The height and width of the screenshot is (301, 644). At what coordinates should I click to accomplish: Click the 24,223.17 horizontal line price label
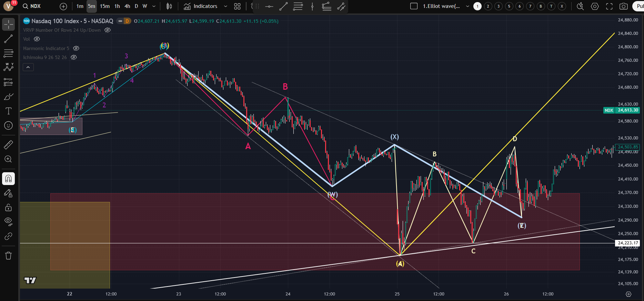coord(627,243)
